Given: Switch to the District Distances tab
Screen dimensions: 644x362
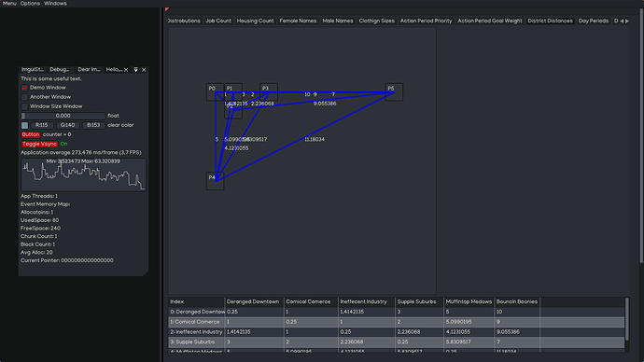Looking at the screenshot, I should 550,21.
